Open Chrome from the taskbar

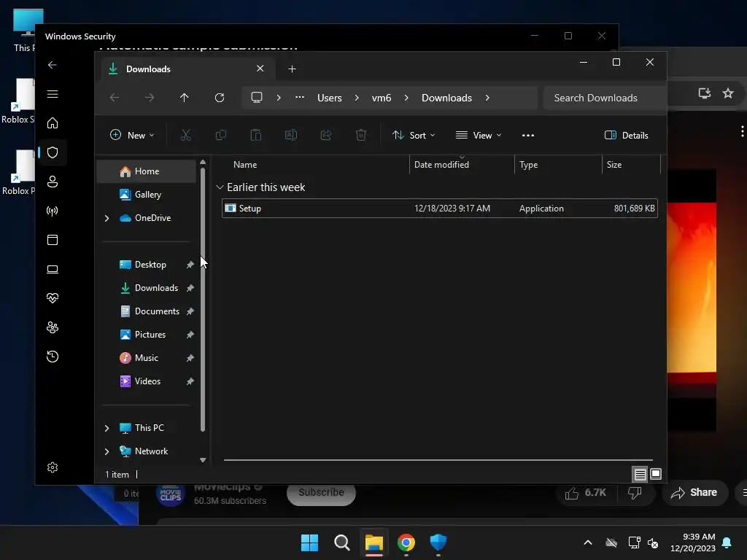click(x=406, y=542)
